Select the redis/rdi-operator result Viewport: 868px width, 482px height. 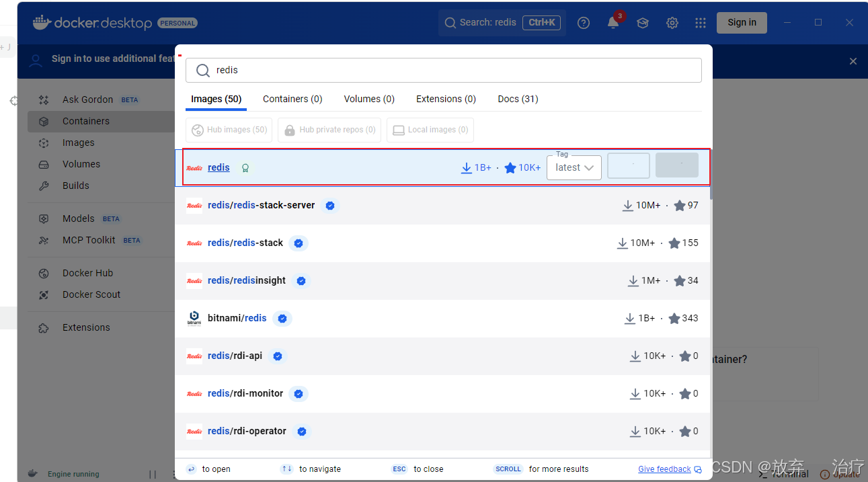(442, 431)
